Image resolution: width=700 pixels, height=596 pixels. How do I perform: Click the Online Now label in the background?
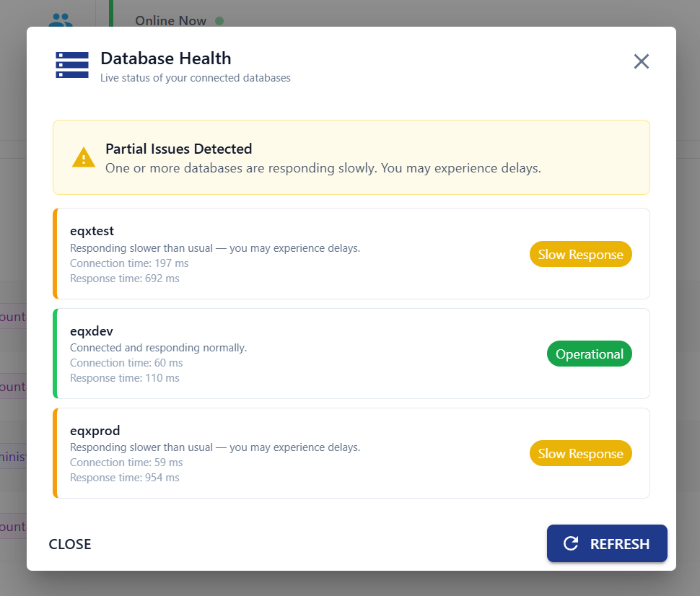coord(170,21)
